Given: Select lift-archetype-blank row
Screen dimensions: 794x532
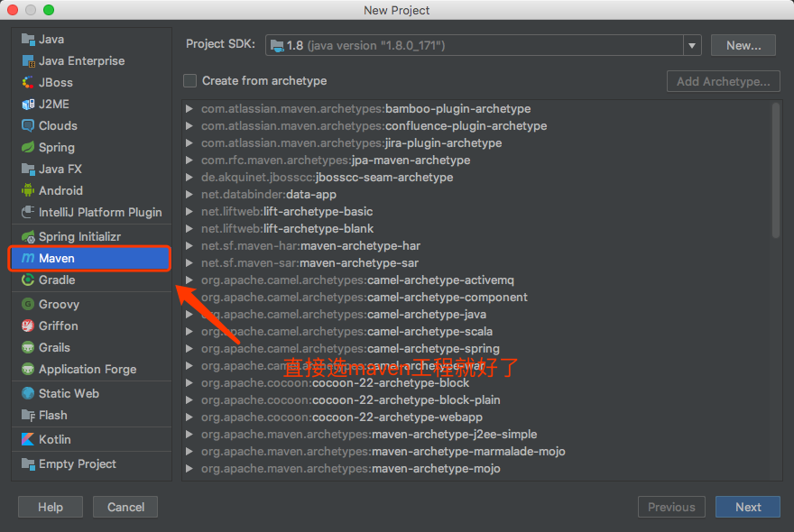Looking at the screenshot, I should (x=478, y=229).
